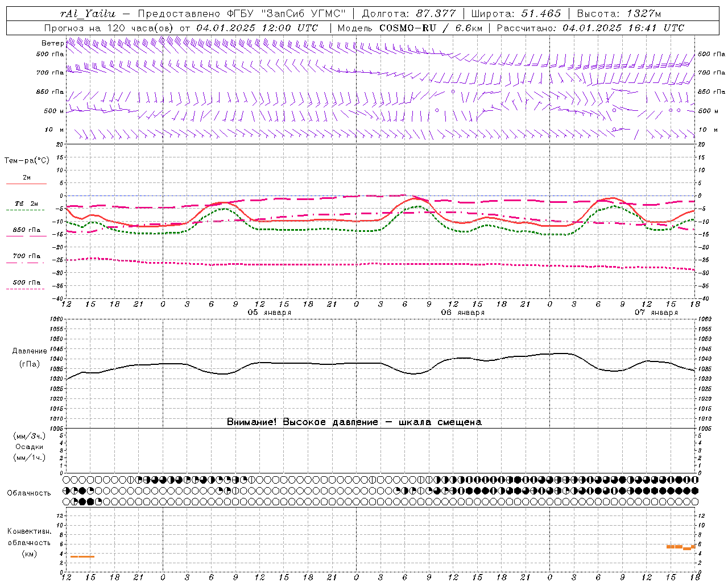The height and width of the screenshot is (582, 728).
Task: Click the elevation label Высота: 1327м
Action: click(619, 14)
